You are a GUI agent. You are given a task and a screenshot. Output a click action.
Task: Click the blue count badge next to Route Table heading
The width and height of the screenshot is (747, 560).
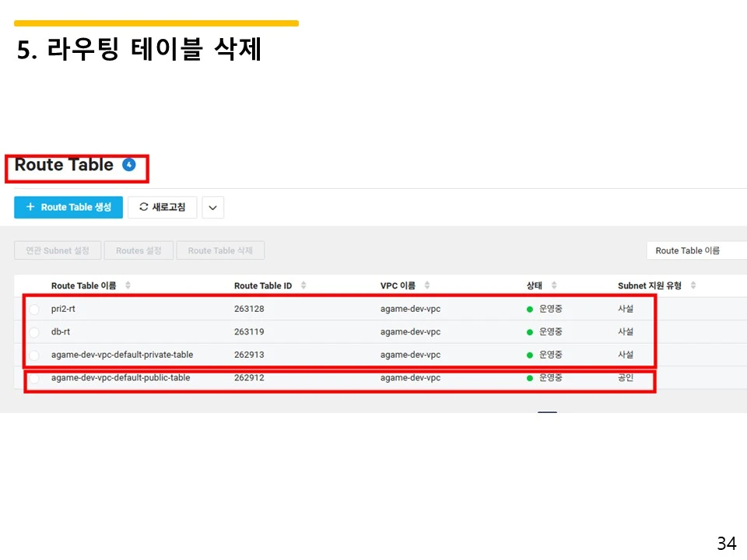click(128, 164)
